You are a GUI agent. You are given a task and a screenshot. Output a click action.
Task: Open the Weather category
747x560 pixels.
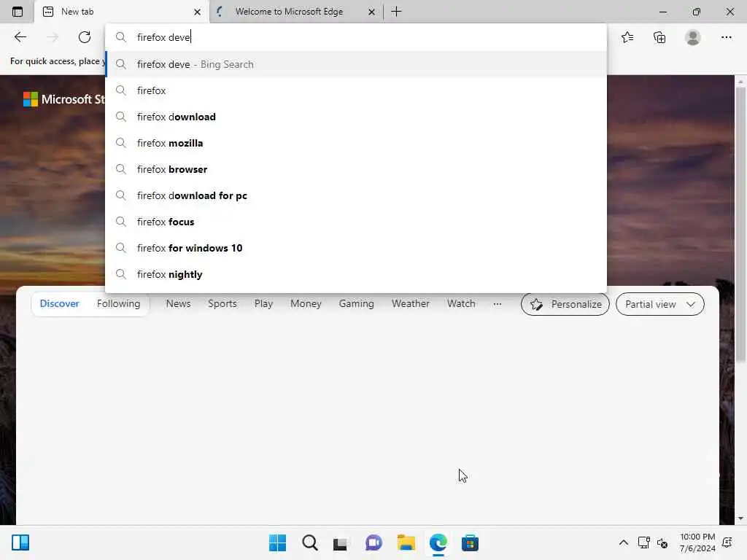(411, 304)
